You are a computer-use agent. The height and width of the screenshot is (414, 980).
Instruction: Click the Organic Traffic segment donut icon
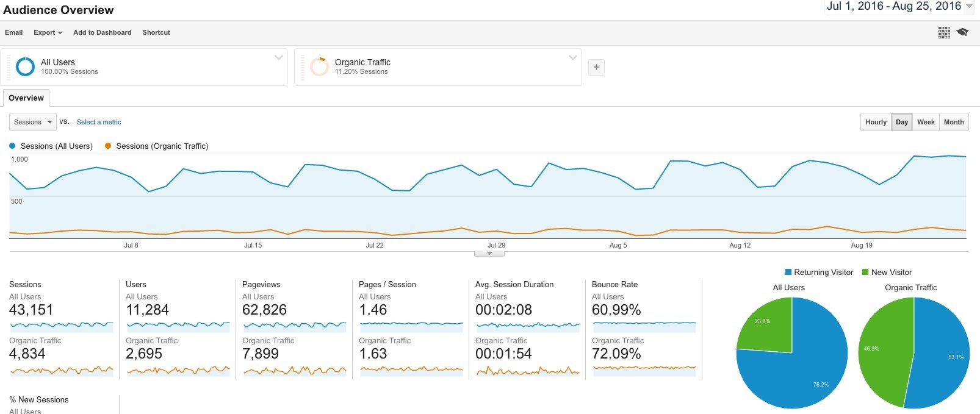(x=319, y=66)
